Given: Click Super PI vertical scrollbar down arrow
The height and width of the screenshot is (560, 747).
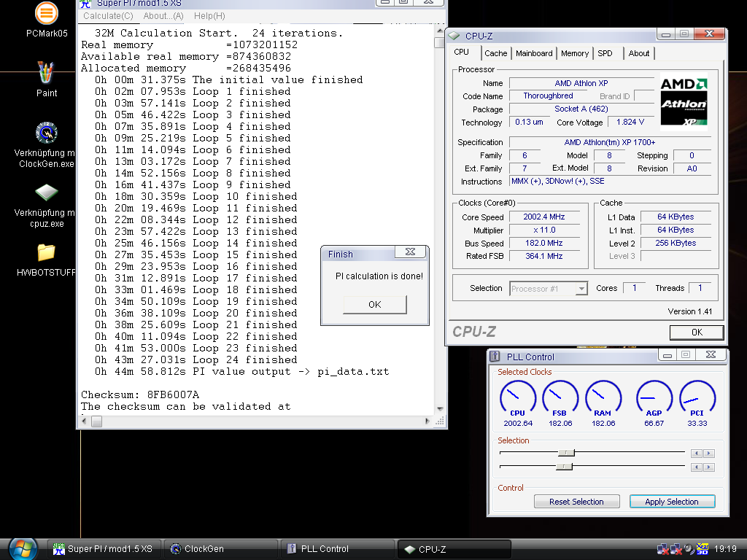Looking at the screenshot, I should click(440, 409).
